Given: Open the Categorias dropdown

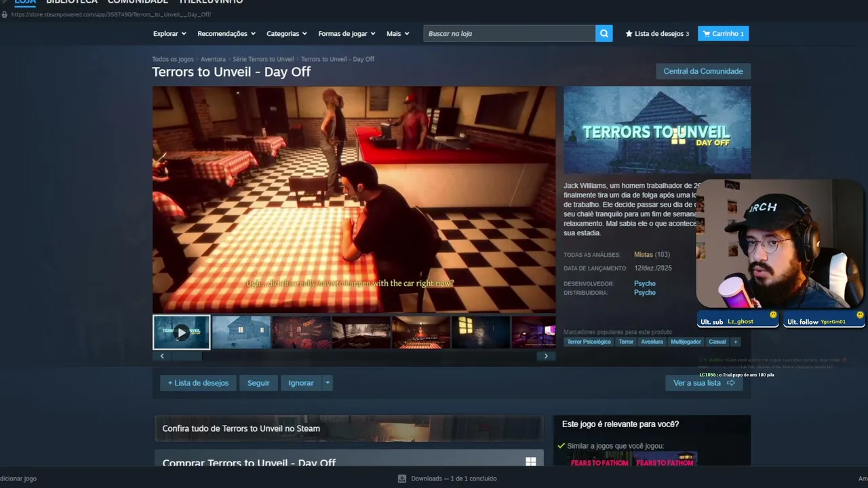Looking at the screenshot, I should pyautogui.click(x=287, y=33).
